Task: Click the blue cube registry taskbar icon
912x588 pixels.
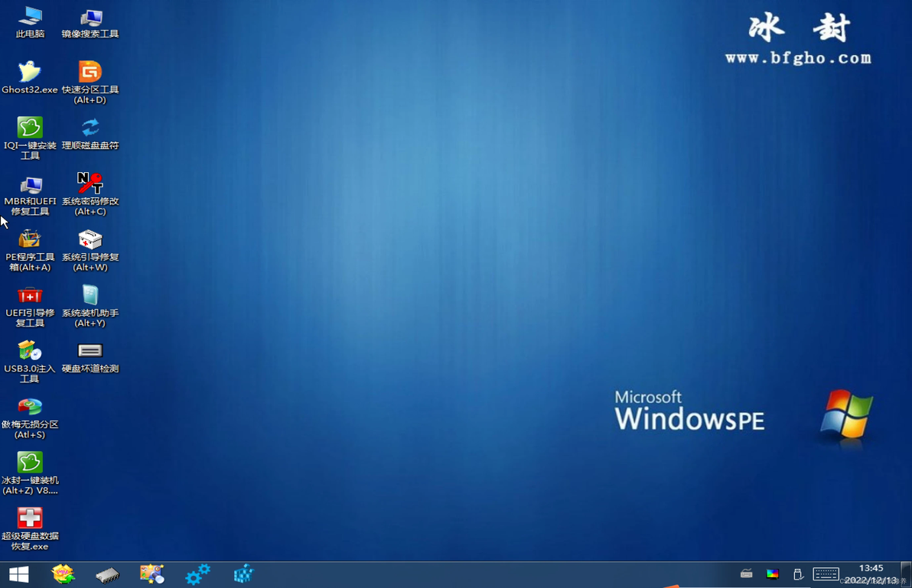Action: click(x=244, y=574)
